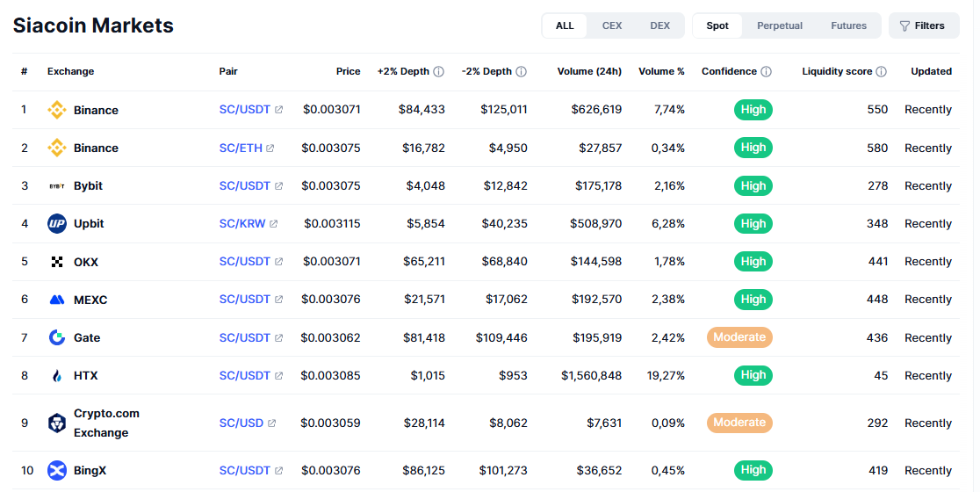Sort by the Updated column header
The height and width of the screenshot is (492, 980).
pyautogui.click(x=931, y=72)
